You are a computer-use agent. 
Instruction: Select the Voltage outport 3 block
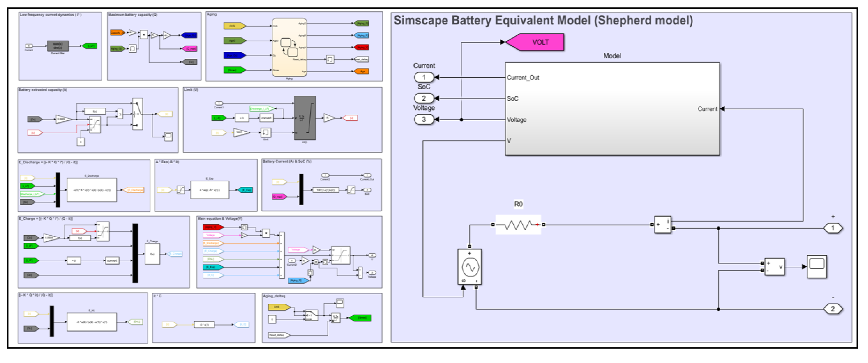pos(423,119)
